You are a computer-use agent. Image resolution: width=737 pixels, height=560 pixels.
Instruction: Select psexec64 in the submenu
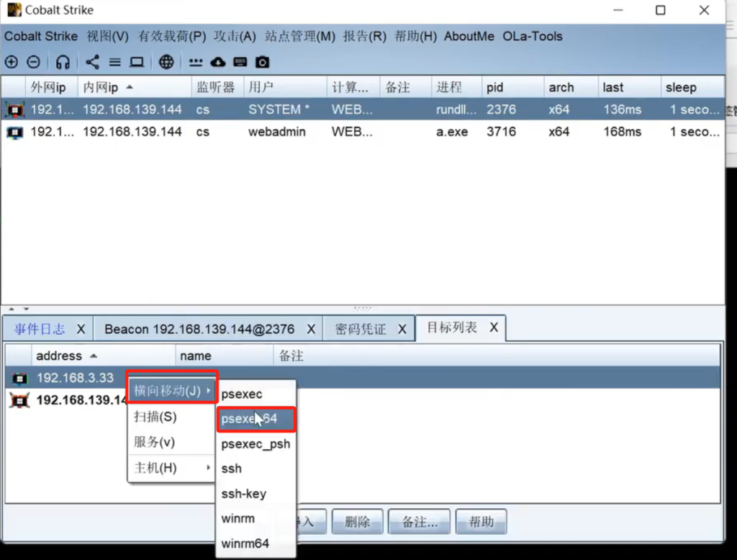click(256, 419)
